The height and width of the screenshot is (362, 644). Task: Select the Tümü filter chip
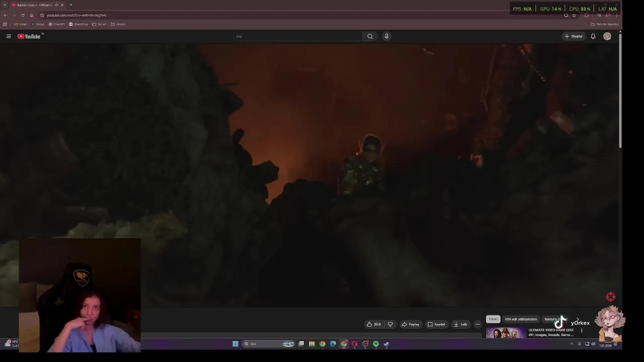493,319
